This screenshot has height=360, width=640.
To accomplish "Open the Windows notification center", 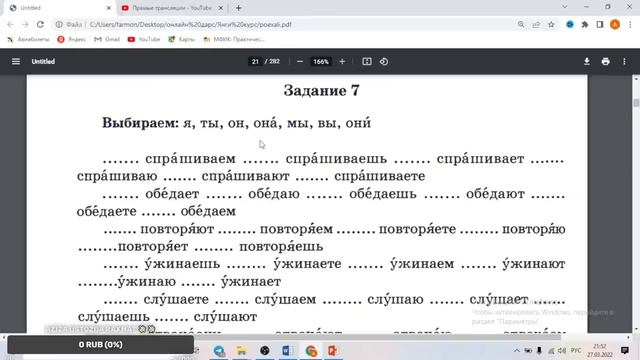I will [624, 351].
